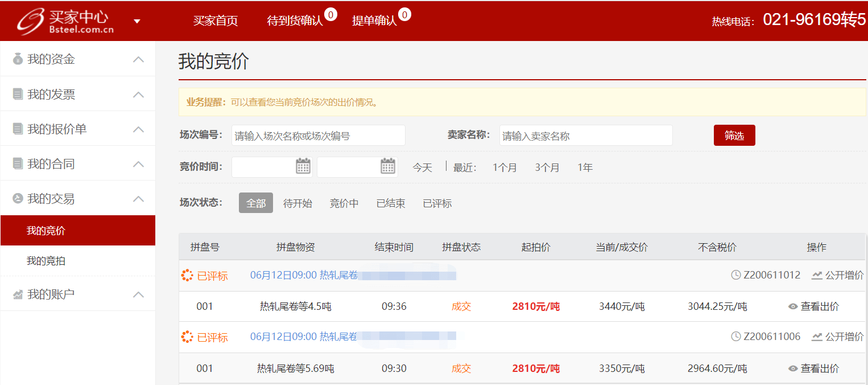
Task: Click the Bsteel buyer center logo
Action: [x=65, y=21]
